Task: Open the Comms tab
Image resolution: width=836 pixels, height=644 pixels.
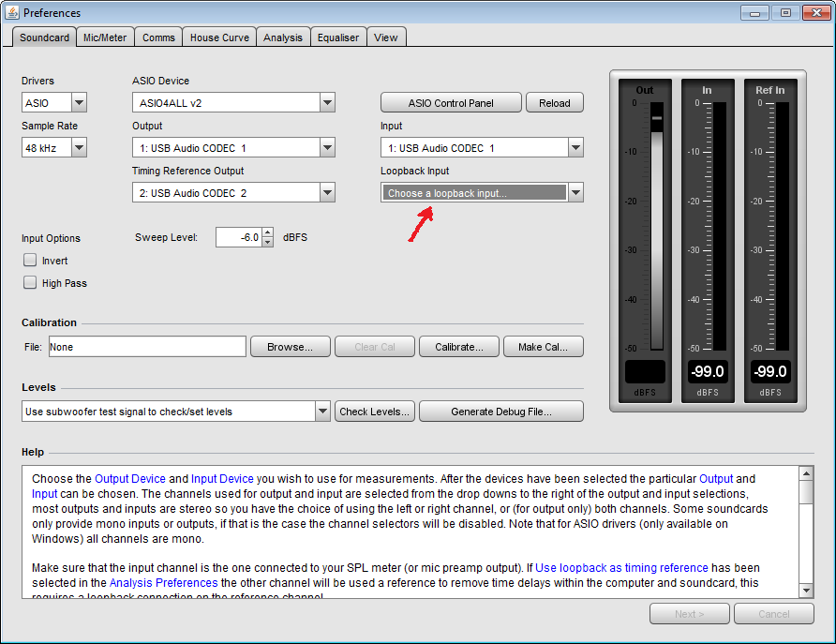Action: point(158,37)
